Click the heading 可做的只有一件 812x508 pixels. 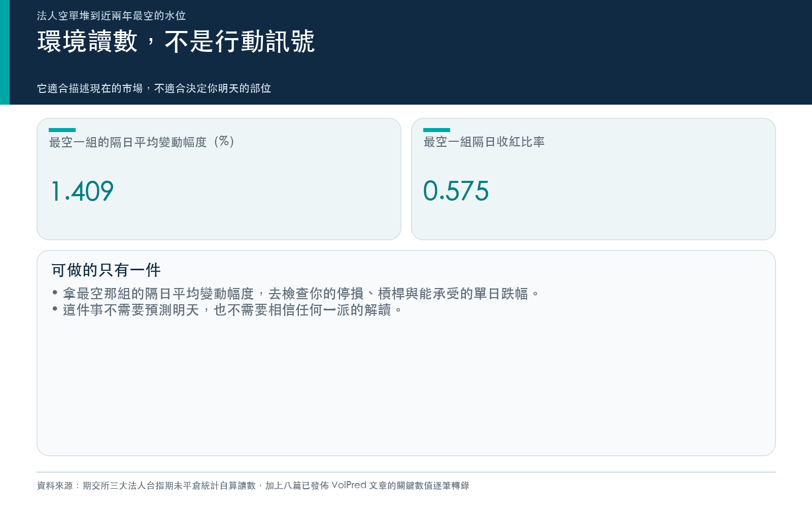[x=106, y=270]
